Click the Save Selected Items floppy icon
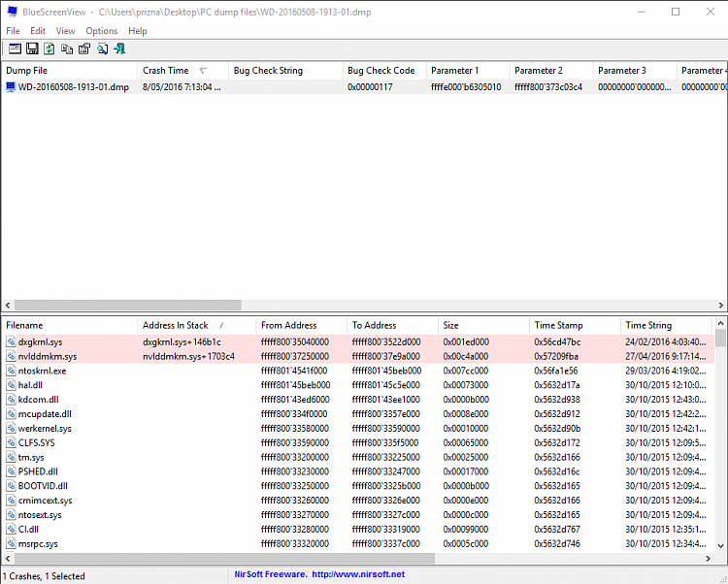This screenshot has width=728, height=584. [x=32, y=49]
